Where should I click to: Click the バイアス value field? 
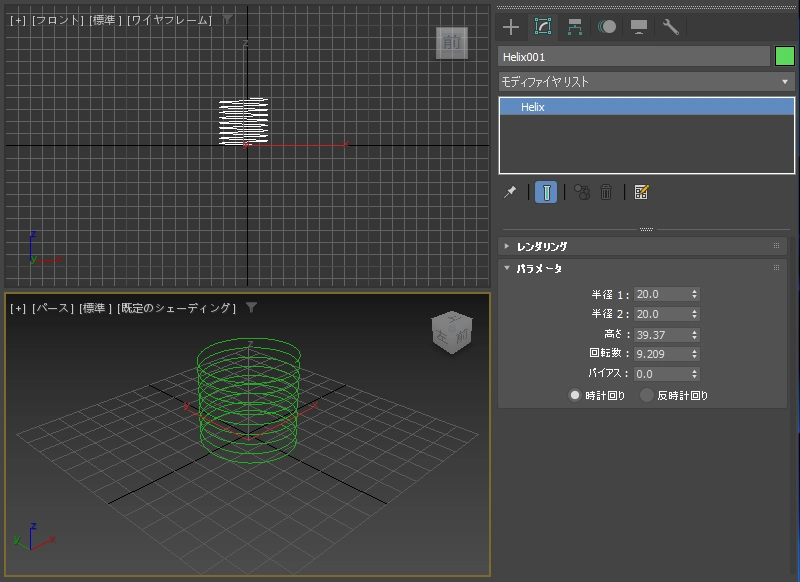(661, 374)
